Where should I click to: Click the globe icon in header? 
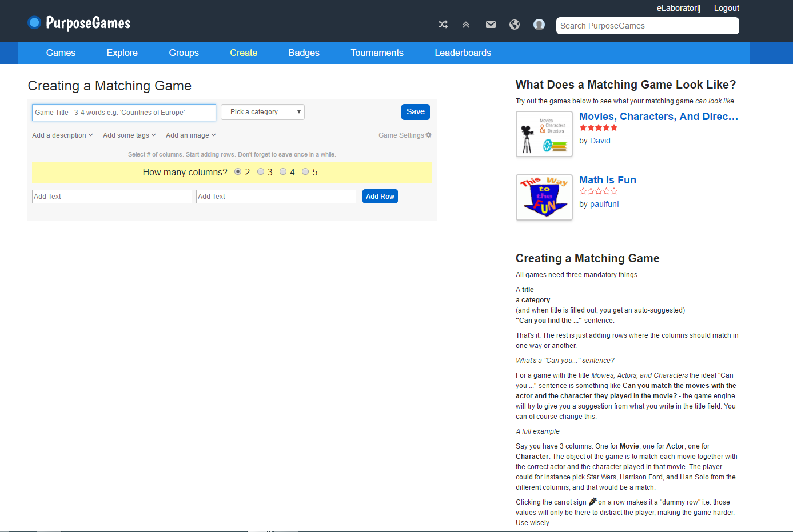tap(515, 25)
